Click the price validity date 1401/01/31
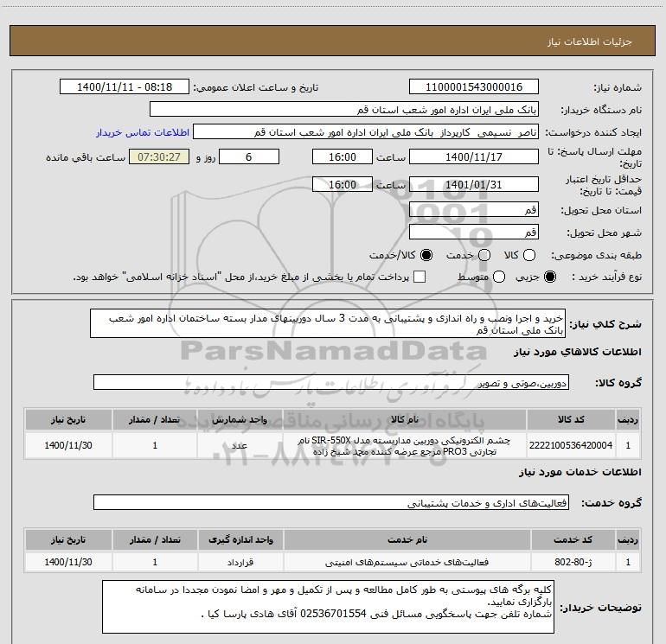Screen dimensions: 666x644 (474, 184)
